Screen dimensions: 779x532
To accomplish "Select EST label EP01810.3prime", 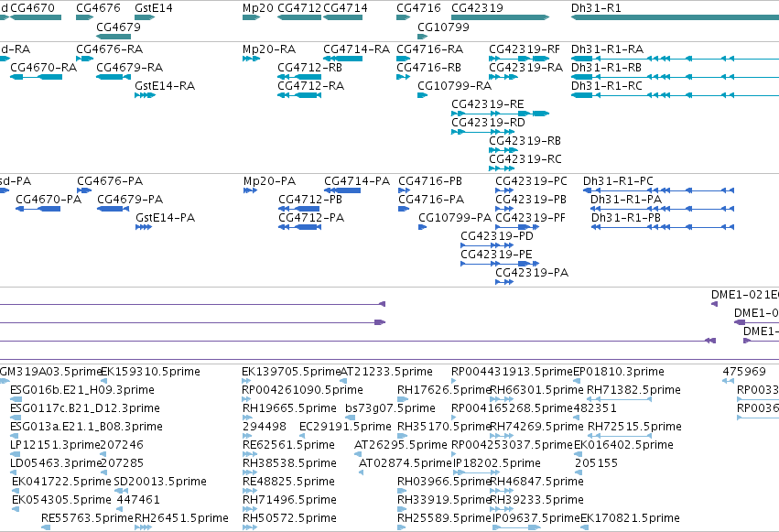I will pos(619,372).
